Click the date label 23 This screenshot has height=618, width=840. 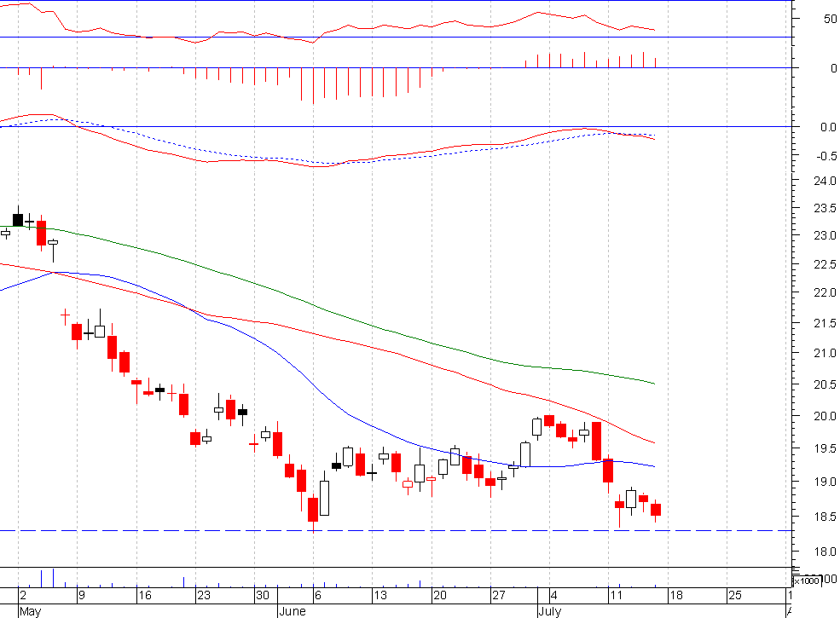[x=204, y=596]
